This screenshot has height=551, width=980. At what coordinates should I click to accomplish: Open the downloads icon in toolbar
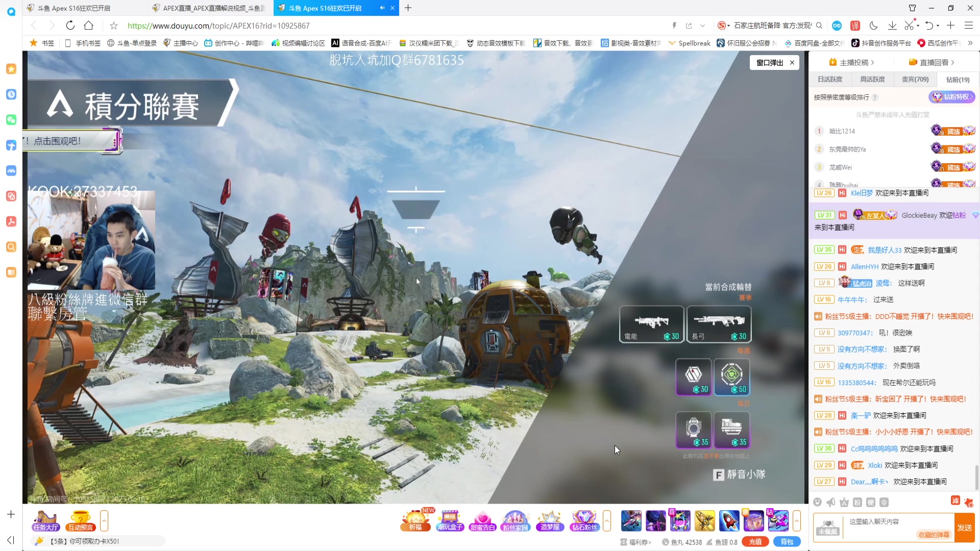tap(892, 26)
